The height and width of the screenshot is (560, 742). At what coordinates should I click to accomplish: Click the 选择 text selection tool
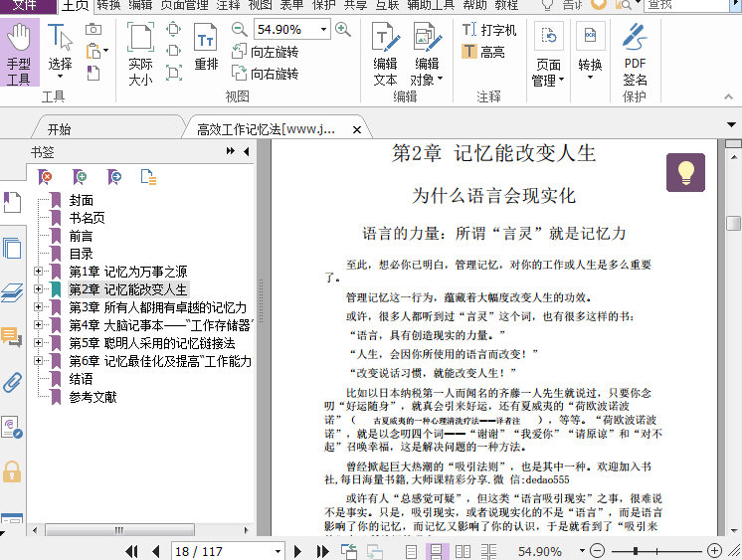click(x=60, y=52)
